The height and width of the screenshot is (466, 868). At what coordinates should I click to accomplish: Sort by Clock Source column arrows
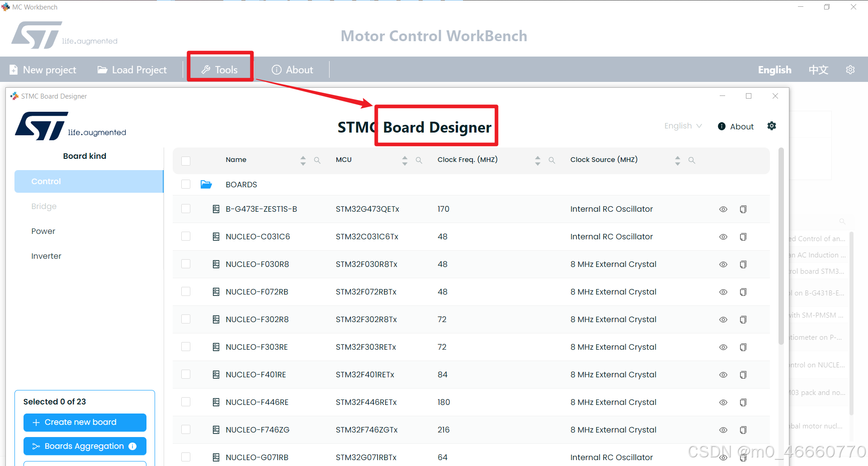click(x=677, y=160)
